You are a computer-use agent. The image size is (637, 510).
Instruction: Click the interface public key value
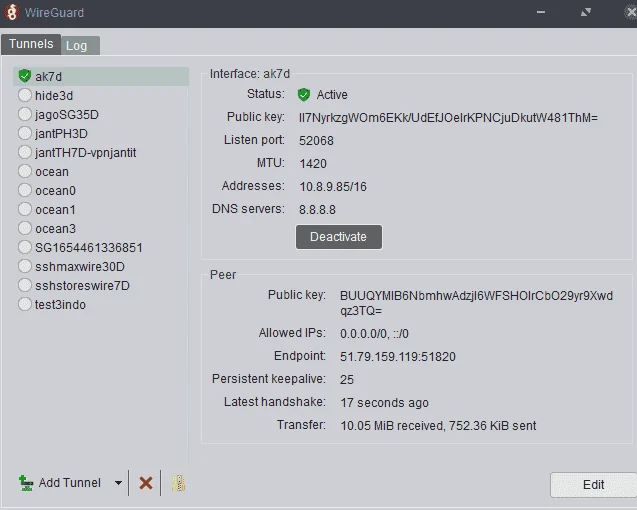[x=448, y=118]
